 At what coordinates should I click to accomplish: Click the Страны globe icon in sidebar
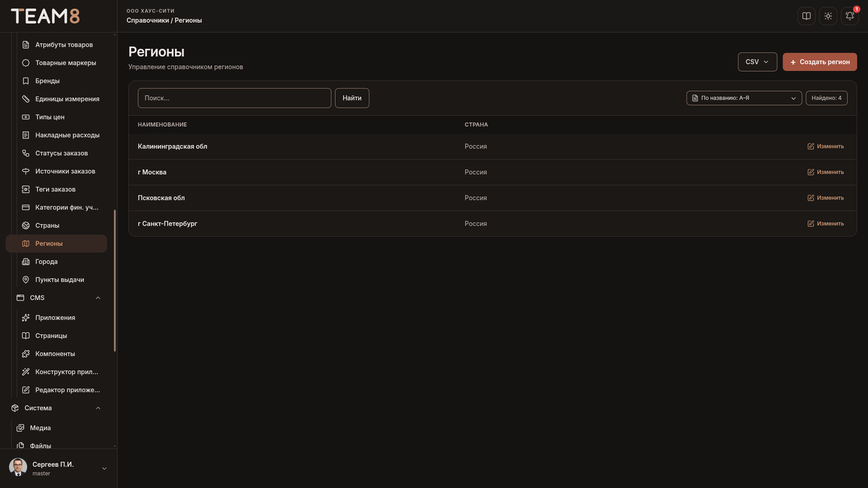26,225
